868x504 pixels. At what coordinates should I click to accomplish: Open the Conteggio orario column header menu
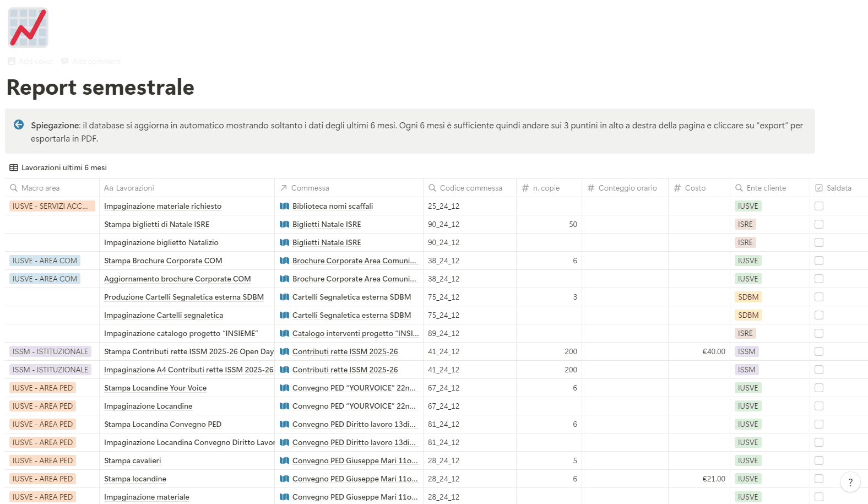click(625, 188)
